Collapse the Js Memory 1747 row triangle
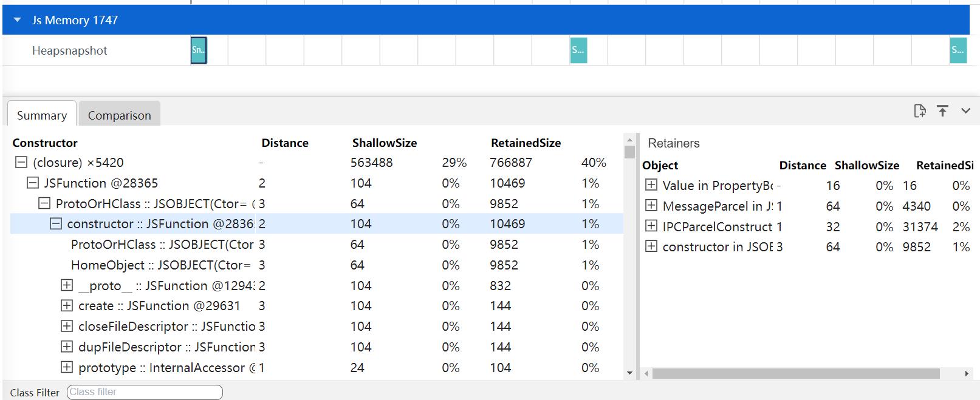 [x=17, y=20]
